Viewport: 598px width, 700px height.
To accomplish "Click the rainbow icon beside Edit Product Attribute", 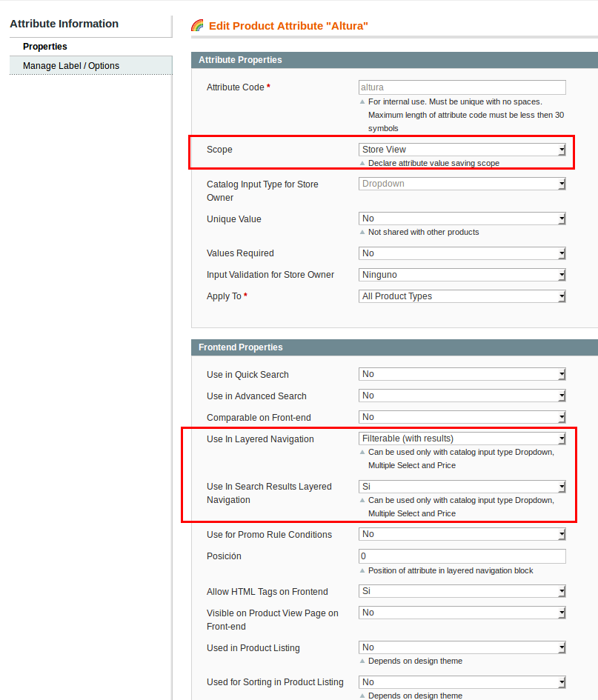I will click(197, 26).
